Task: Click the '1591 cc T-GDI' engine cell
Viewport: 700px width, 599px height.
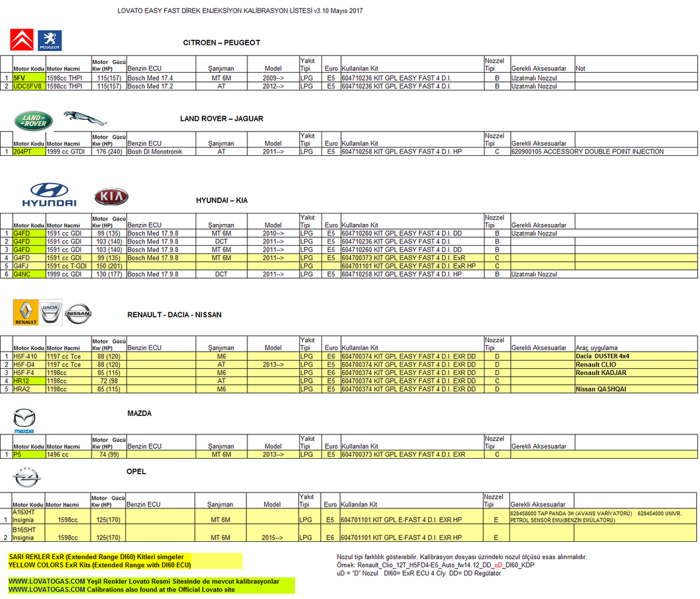Action: (x=68, y=266)
